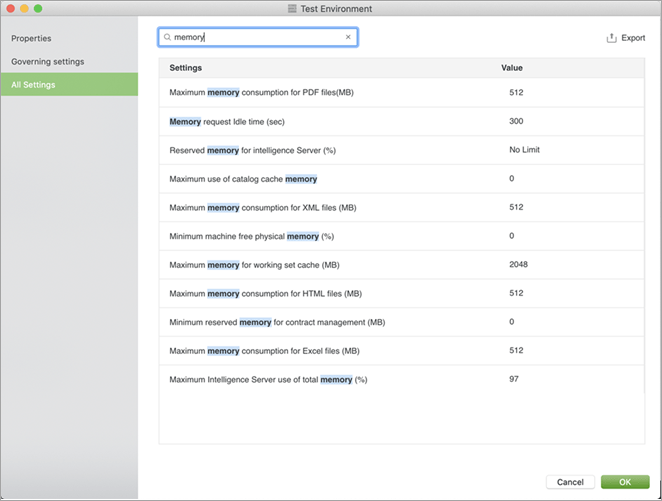Select the All Settings section
This screenshot has width=662, height=501.
tap(33, 85)
